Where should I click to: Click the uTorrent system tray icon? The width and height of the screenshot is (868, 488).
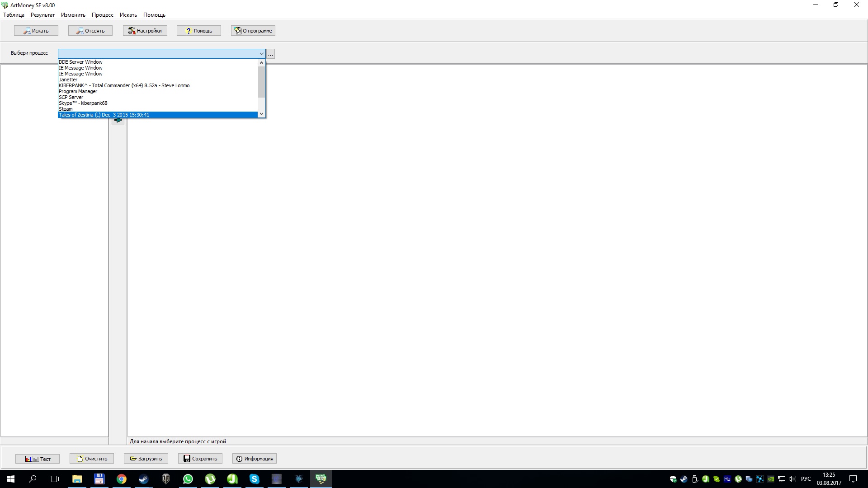pyautogui.click(x=738, y=479)
